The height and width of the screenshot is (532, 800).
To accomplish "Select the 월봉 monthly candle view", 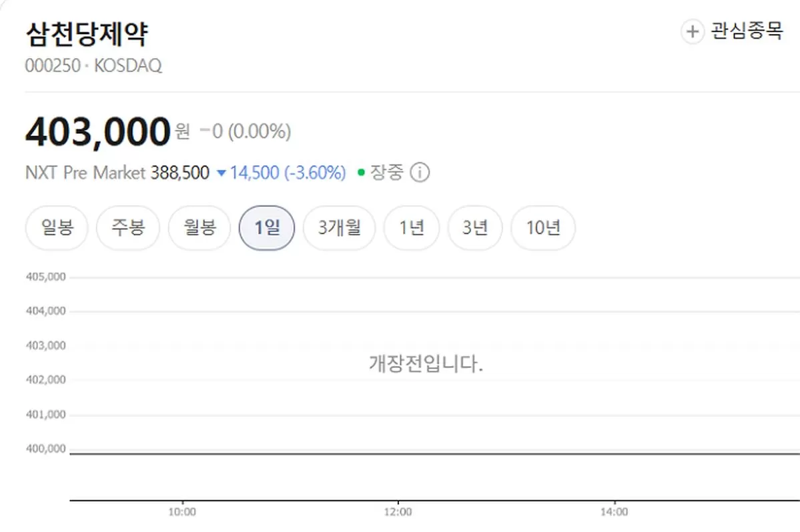I will coord(199,229).
